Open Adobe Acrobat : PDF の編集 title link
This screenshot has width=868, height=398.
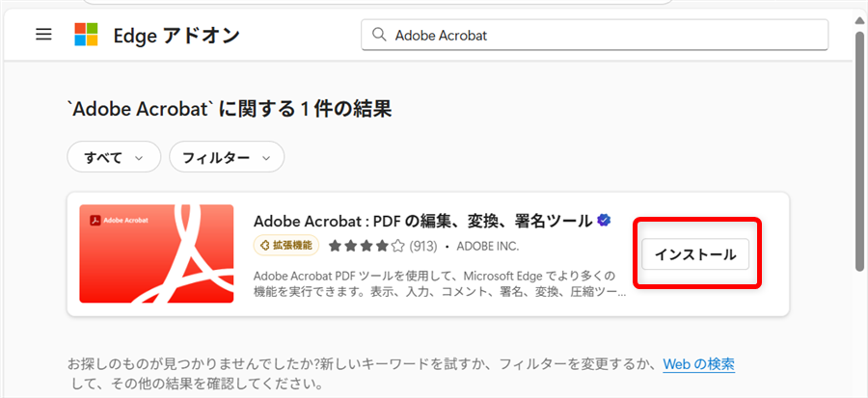point(422,221)
